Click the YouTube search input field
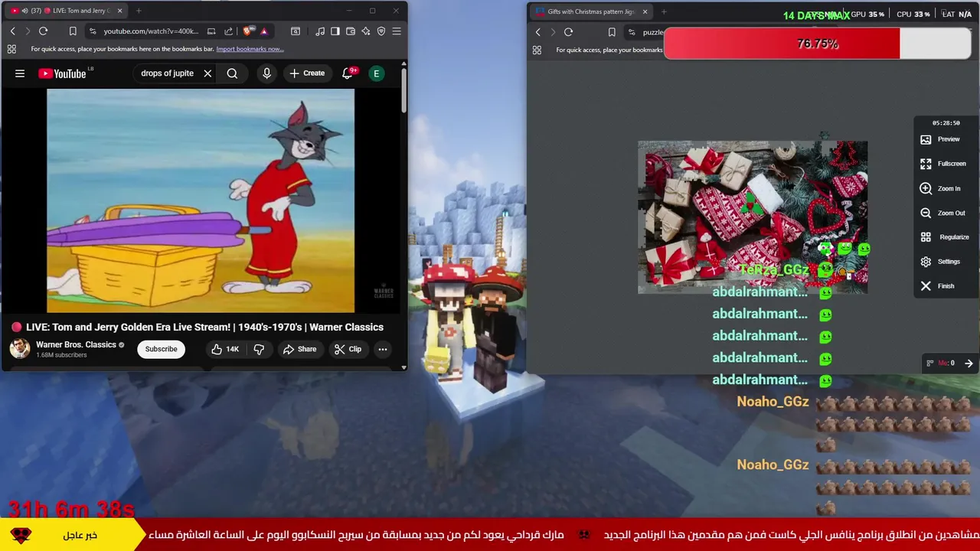This screenshot has width=980, height=551. 168,73
